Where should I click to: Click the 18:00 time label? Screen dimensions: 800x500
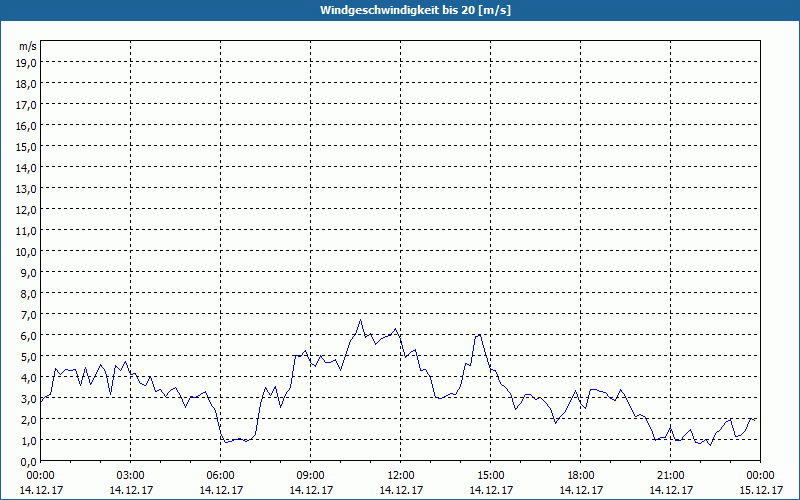point(581,476)
